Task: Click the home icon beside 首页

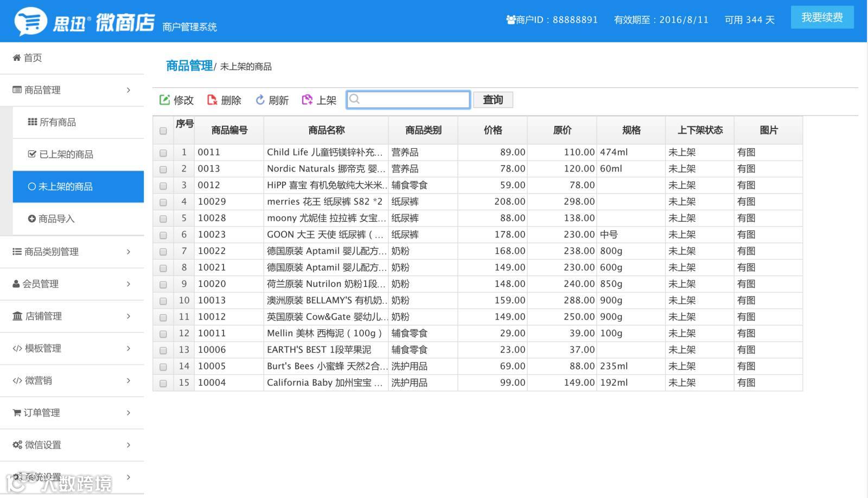Action: coord(17,58)
